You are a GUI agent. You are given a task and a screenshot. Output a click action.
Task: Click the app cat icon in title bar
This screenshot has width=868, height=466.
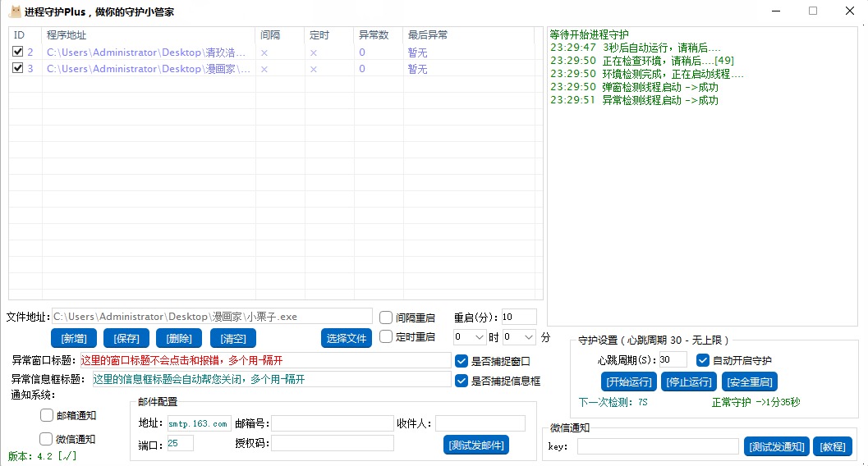pos(14,11)
